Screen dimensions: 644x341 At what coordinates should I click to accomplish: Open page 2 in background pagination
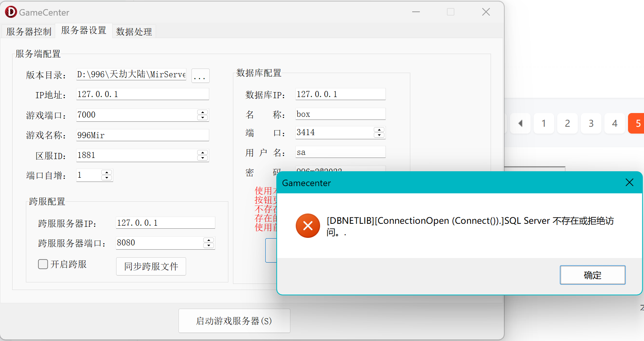567,123
